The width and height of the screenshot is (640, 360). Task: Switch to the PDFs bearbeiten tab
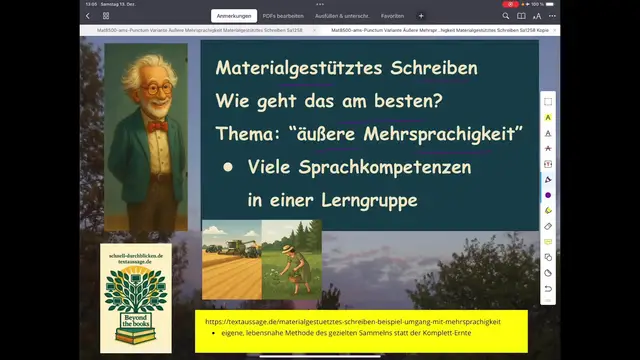click(x=283, y=16)
